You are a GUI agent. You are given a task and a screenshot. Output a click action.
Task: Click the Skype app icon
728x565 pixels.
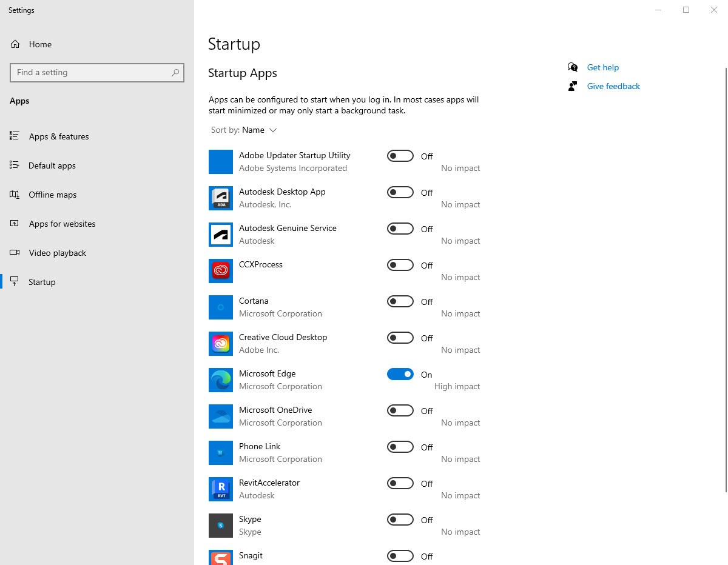(221, 526)
